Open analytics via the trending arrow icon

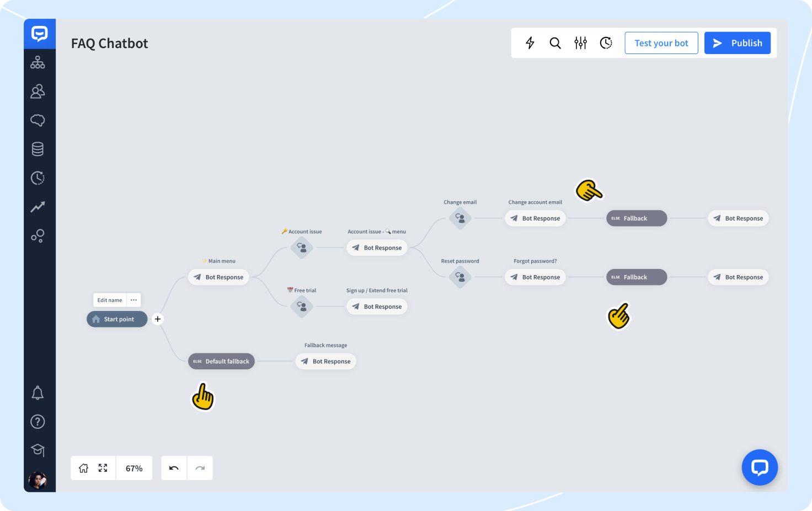38,207
